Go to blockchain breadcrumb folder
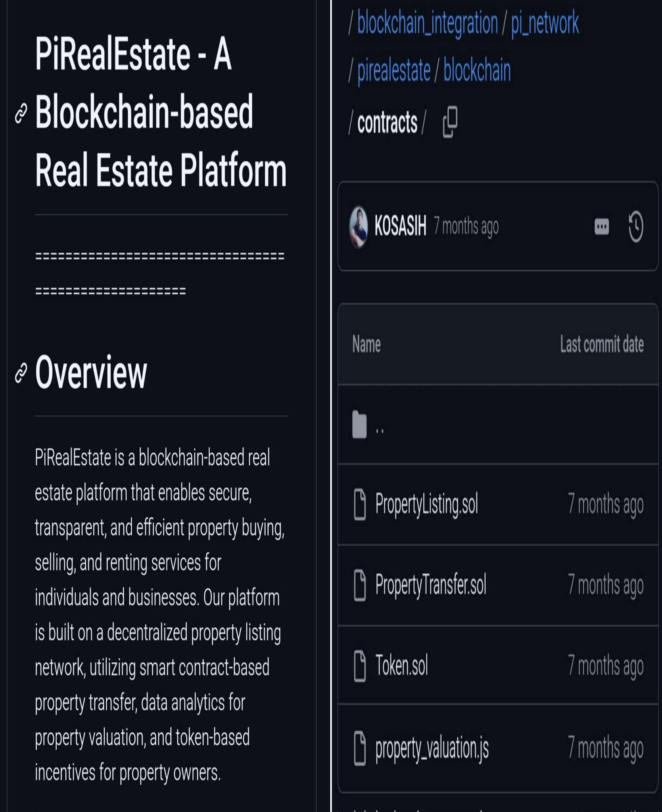The image size is (662, 812). click(477, 71)
